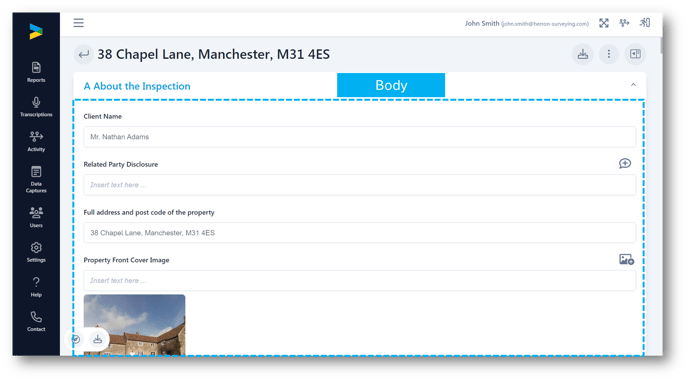
Task: Click the property cover photo thumbnail
Action: coord(134,324)
